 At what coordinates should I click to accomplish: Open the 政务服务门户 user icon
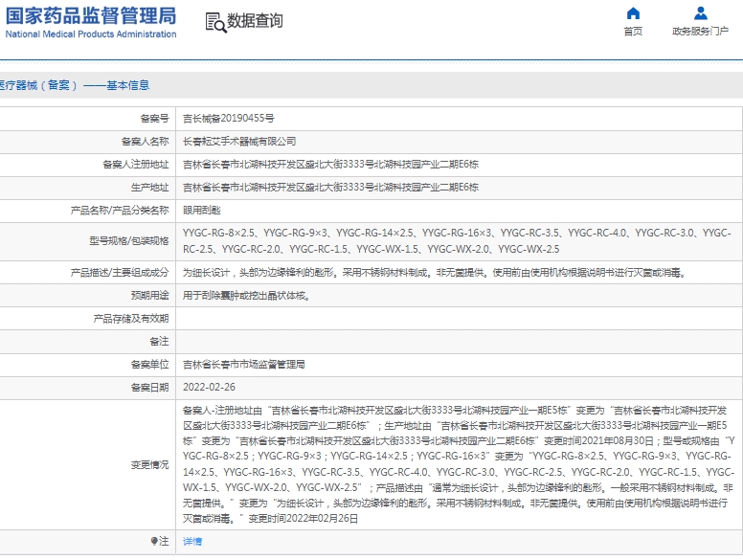pos(700,13)
